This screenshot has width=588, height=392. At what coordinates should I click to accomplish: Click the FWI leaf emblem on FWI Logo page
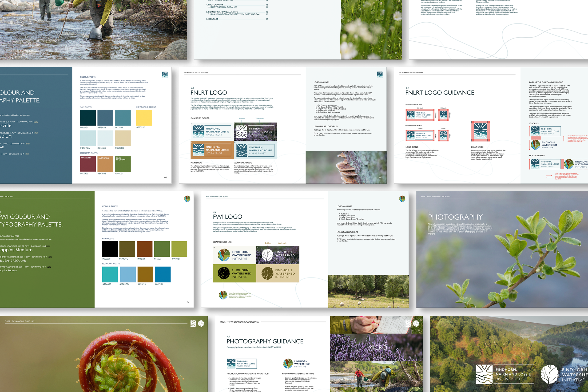coord(402,199)
